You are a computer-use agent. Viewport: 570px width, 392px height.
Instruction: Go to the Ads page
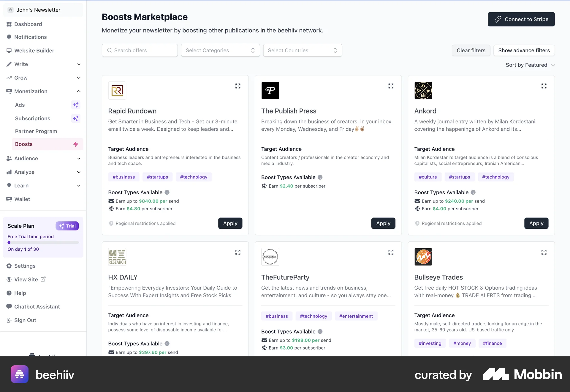pyautogui.click(x=47, y=105)
